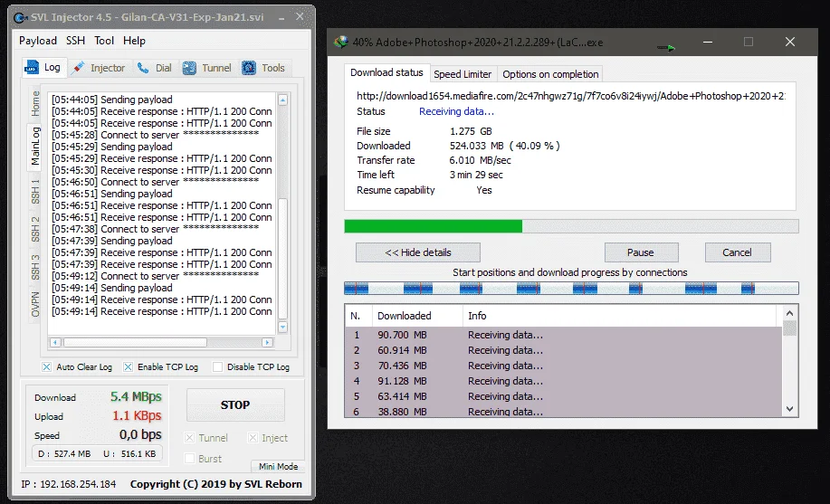The width and height of the screenshot is (830, 504).
Task: Select connection row 1 with 90.700 MB
Action: point(563,335)
